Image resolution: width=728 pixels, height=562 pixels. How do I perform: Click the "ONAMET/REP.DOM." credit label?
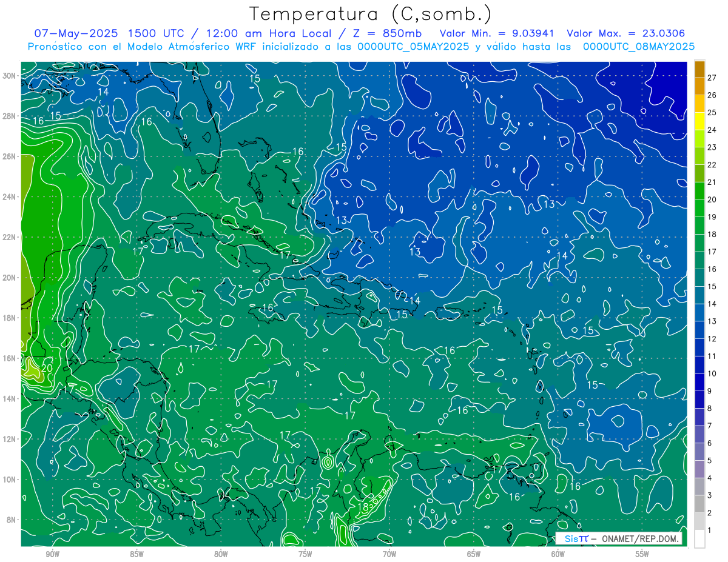click(639, 538)
